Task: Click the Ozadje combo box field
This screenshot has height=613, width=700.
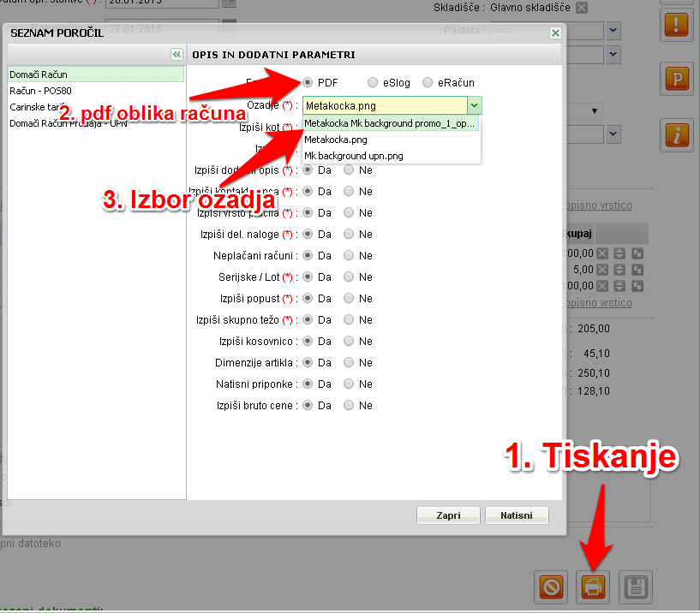Action: 385,106
